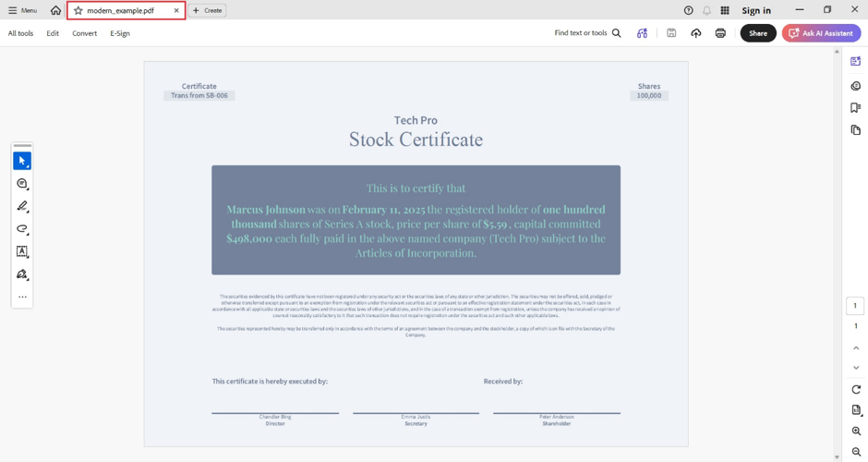This screenshot has width=868, height=462.
Task: Open Ask AI Assistant
Action: (822, 33)
